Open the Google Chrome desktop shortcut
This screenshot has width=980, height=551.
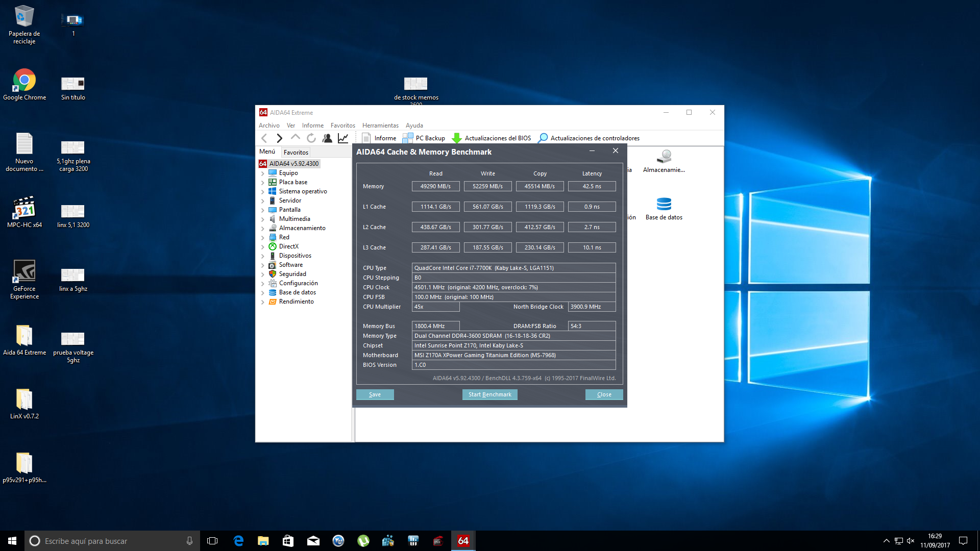[24, 85]
